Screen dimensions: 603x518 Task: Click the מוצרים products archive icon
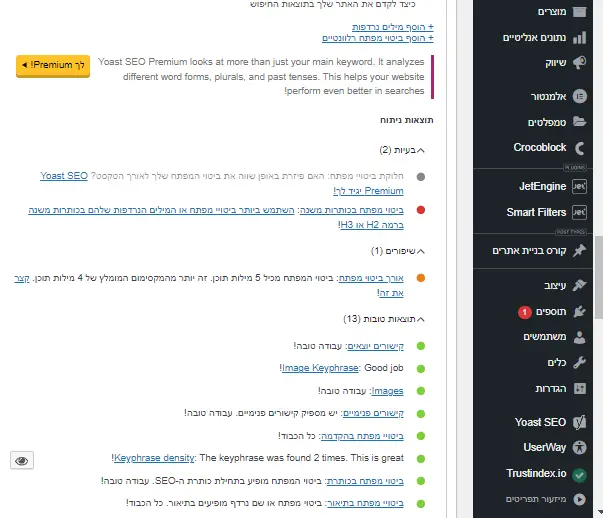click(x=580, y=12)
